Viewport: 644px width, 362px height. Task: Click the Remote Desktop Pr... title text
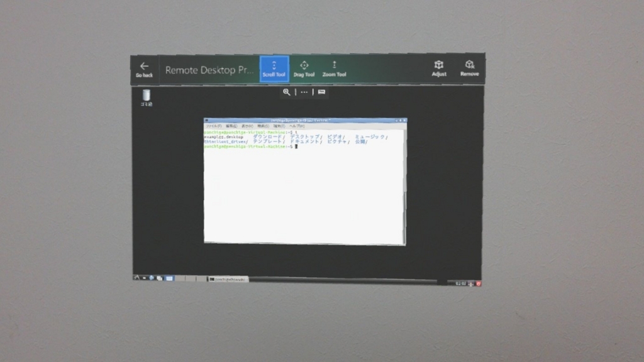point(209,70)
